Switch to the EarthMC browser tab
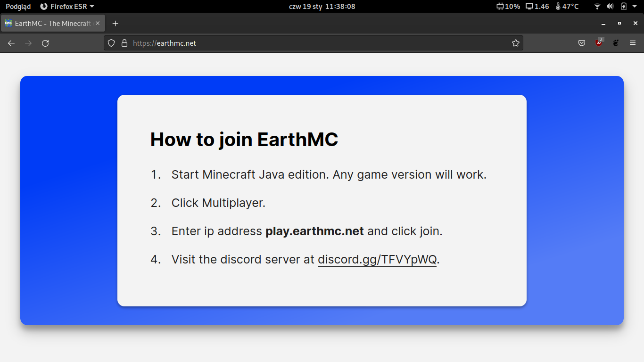The height and width of the screenshot is (362, 644). (x=50, y=23)
